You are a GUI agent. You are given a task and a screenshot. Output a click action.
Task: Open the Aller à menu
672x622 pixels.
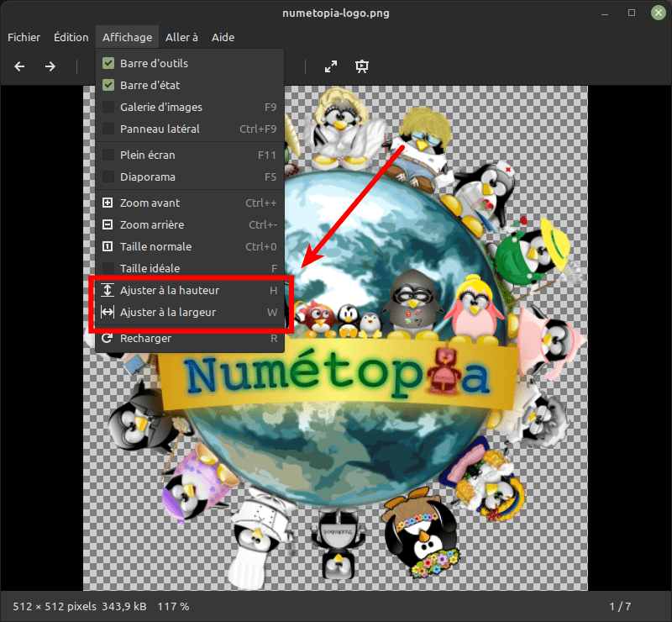tap(181, 37)
